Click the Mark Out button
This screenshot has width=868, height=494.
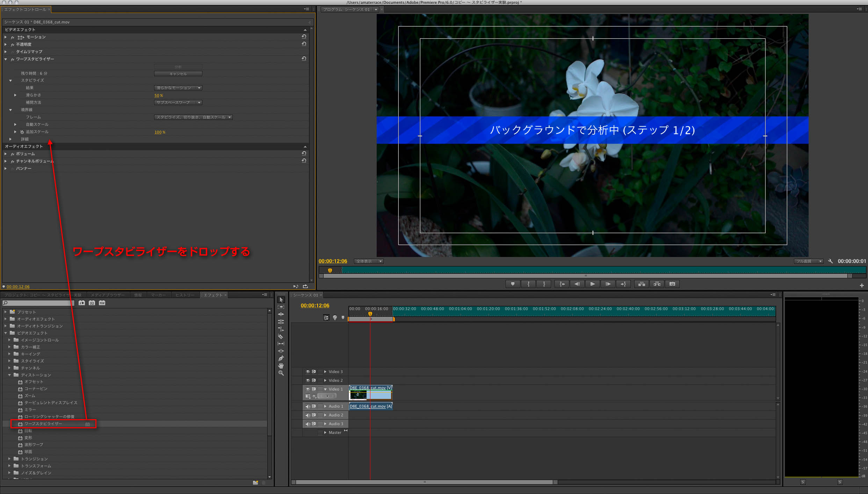click(544, 284)
